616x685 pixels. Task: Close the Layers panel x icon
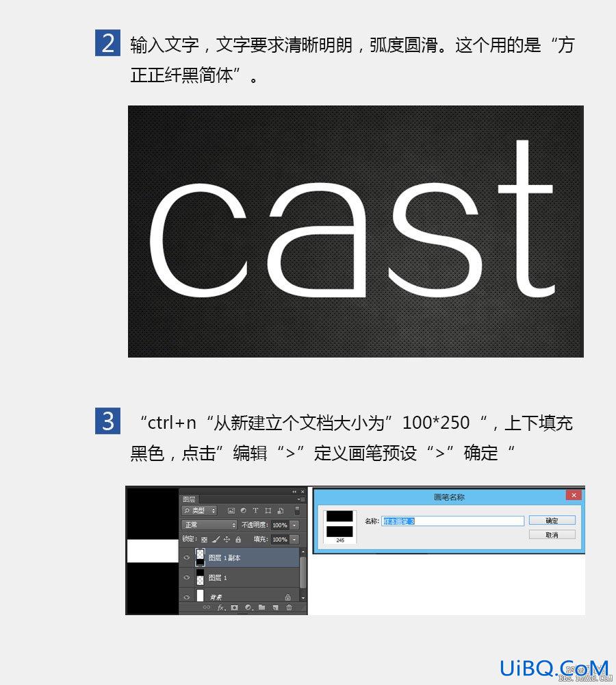click(x=303, y=492)
